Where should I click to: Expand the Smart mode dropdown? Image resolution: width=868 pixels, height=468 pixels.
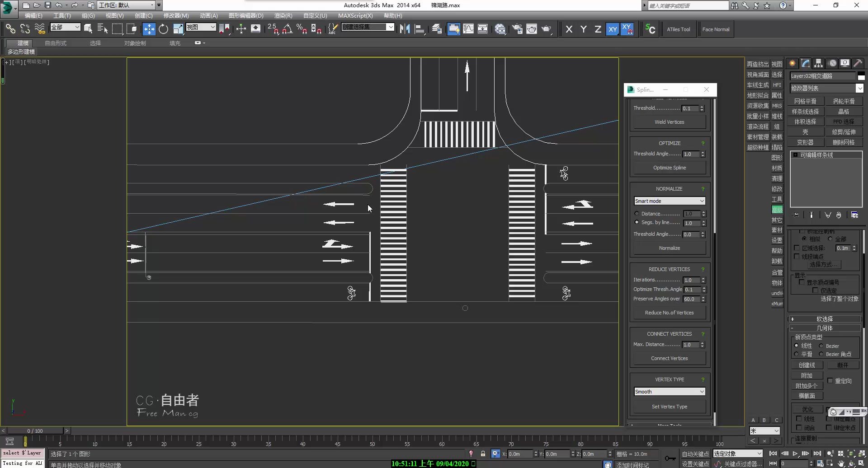(669, 201)
